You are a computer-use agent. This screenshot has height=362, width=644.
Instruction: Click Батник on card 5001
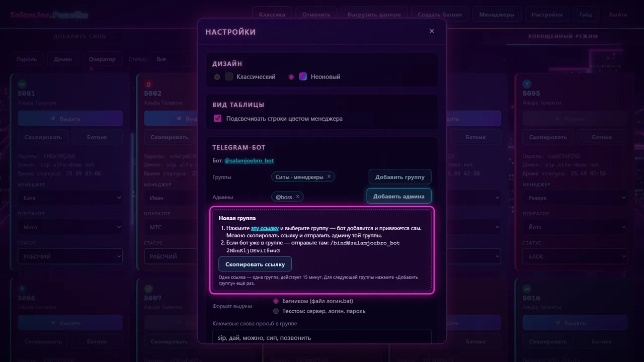[x=97, y=137]
